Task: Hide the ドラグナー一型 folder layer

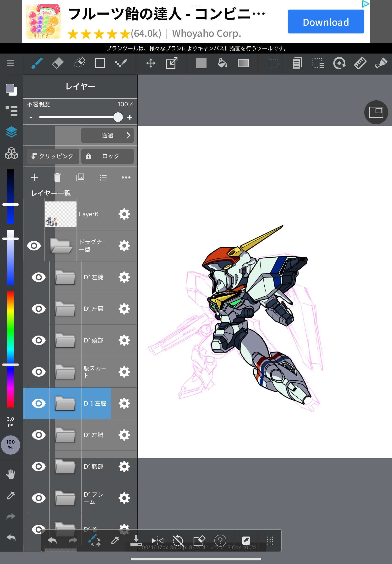Action: [34, 245]
